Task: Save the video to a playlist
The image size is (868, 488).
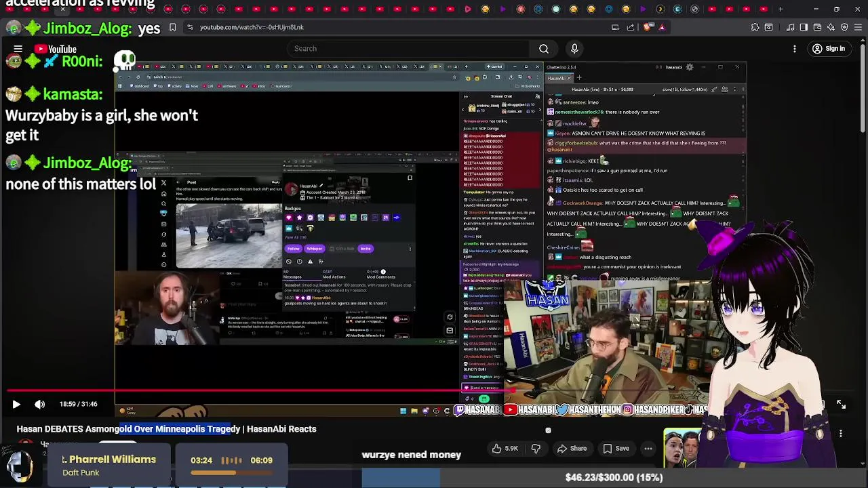Action: point(616,449)
